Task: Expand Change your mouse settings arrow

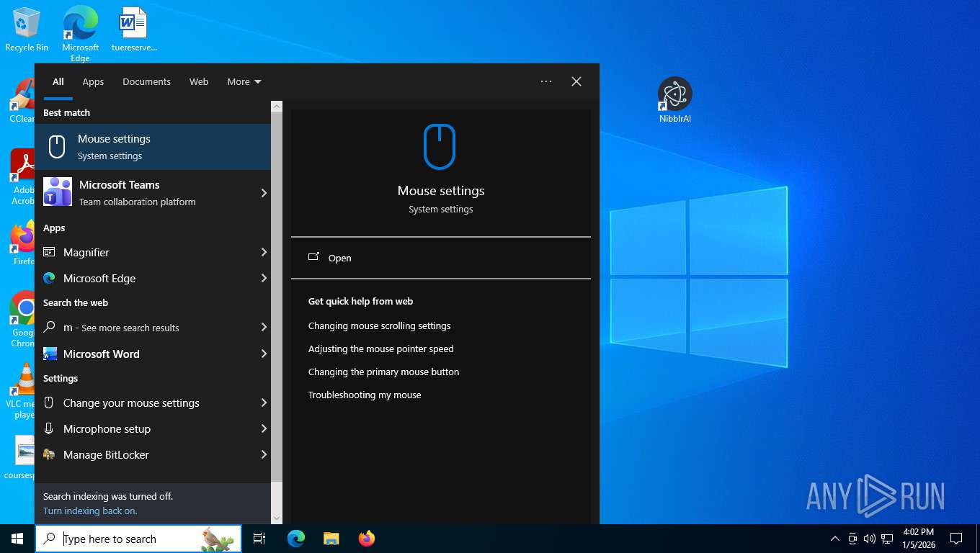Action: pos(264,403)
